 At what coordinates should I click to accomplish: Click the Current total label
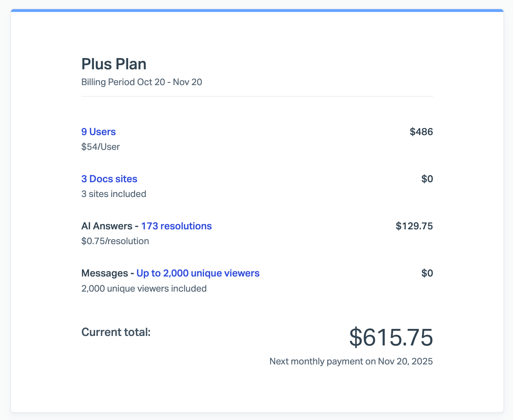pyautogui.click(x=116, y=332)
